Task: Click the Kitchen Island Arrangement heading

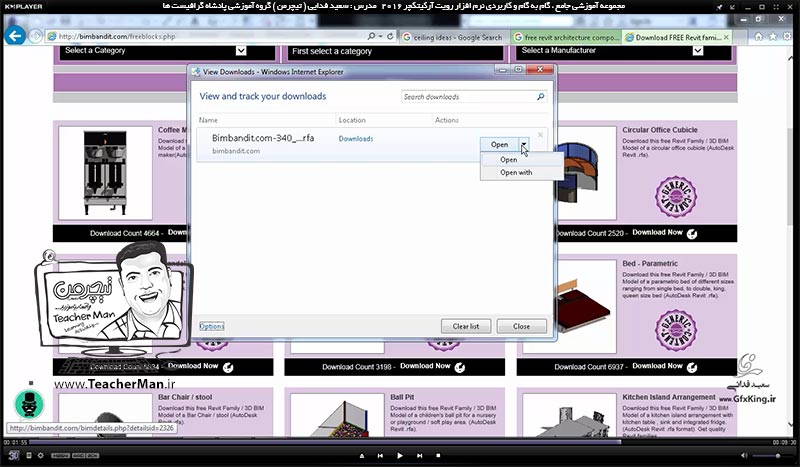Action: click(669, 397)
